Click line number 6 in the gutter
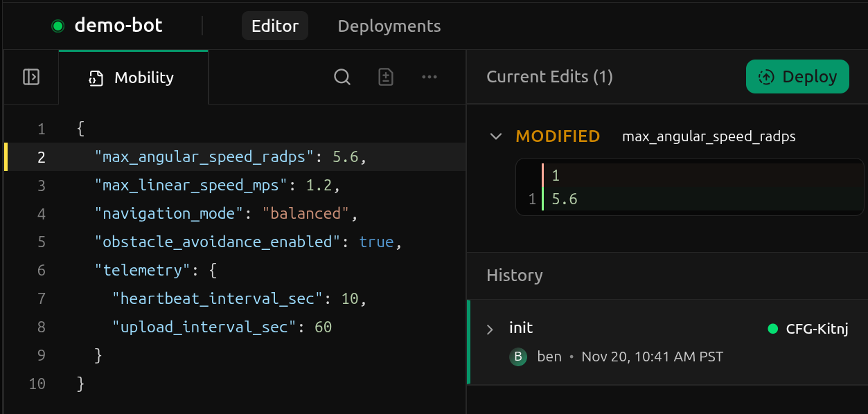868x414 pixels. (x=42, y=270)
